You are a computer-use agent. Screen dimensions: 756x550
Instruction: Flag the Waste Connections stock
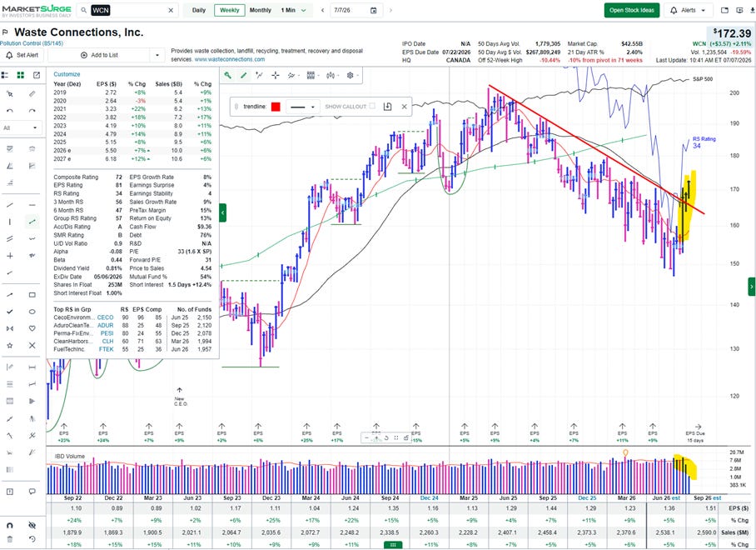click(5, 32)
